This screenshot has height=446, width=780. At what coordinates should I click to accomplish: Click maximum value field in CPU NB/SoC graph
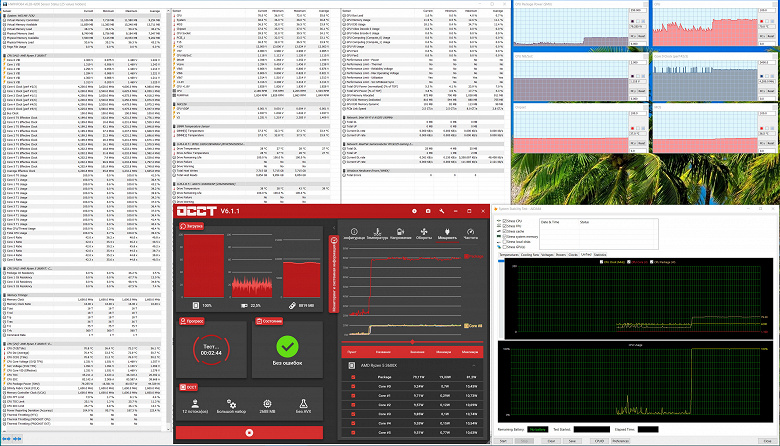(x=636, y=63)
